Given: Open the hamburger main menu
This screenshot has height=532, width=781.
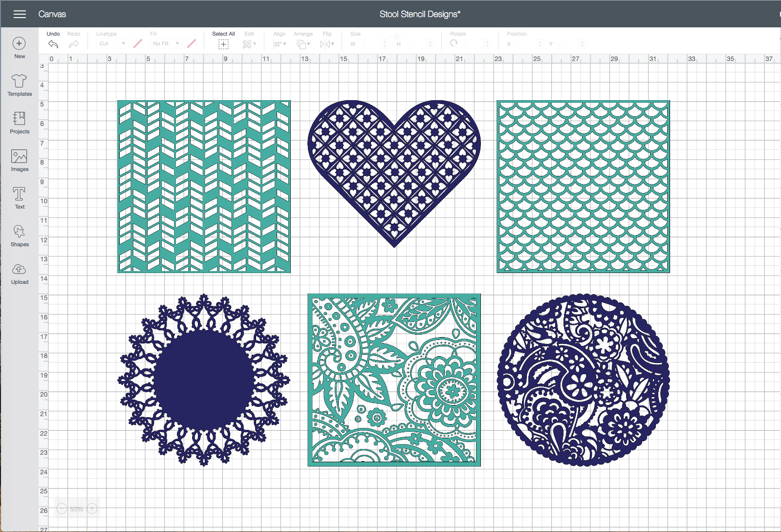Looking at the screenshot, I should [x=20, y=14].
